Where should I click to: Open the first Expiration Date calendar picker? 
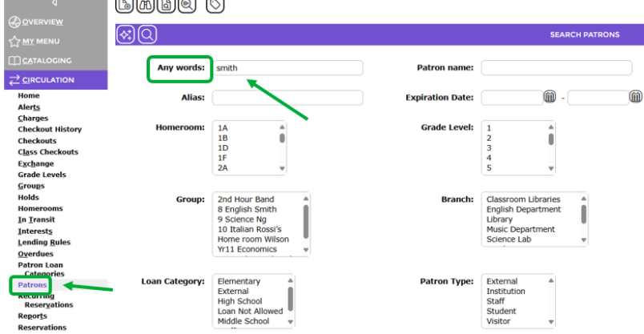[549, 97]
